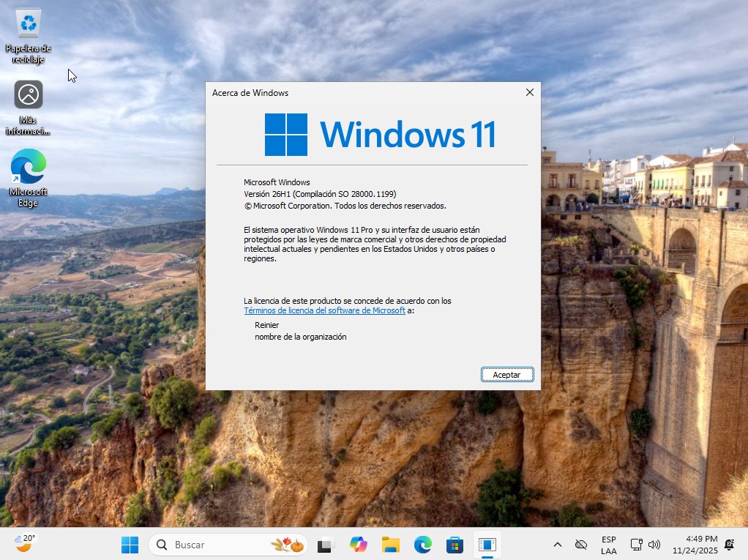Click the active winver app taskbar icon
This screenshot has width=748, height=560.
pyautogui.click(x=487, y=545)
